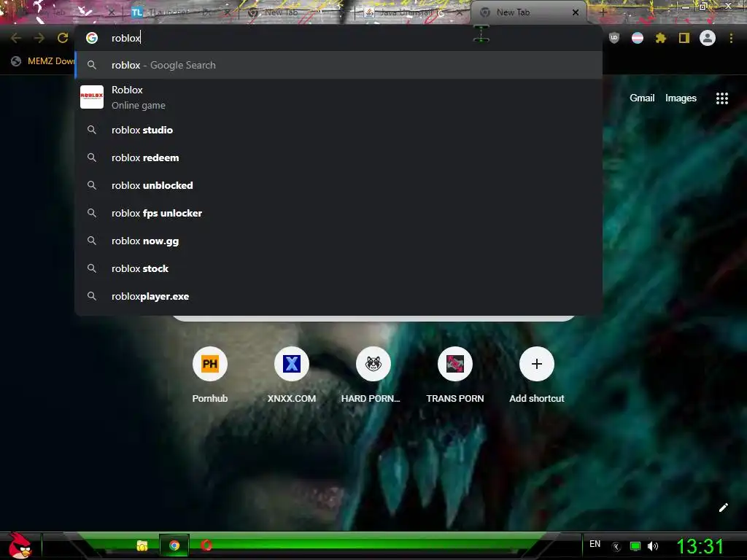
Task: Reload the page with the refresh icon
Action: [63, 38]
